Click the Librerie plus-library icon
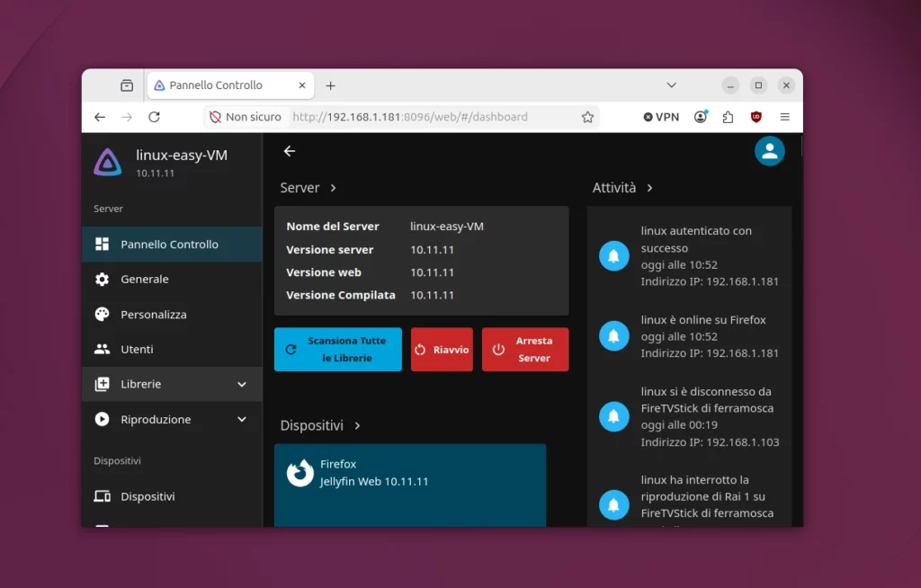Screen dimensions: 921x588 [103, 384]
